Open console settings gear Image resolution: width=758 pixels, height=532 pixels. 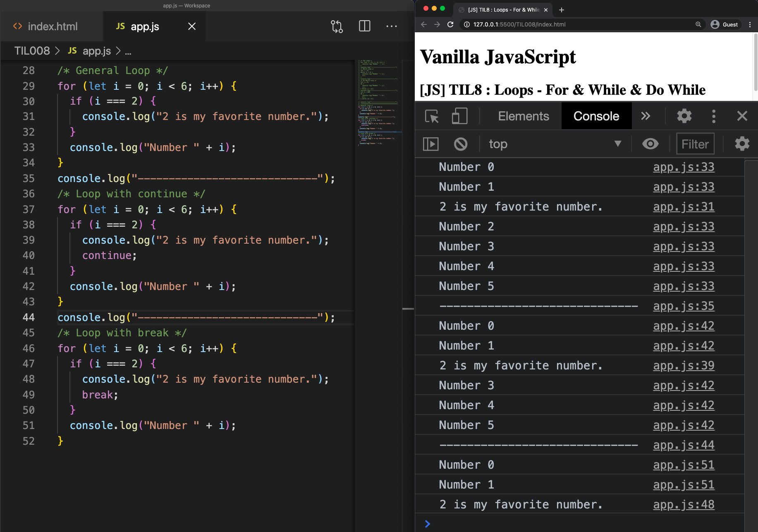click(742, 144)
